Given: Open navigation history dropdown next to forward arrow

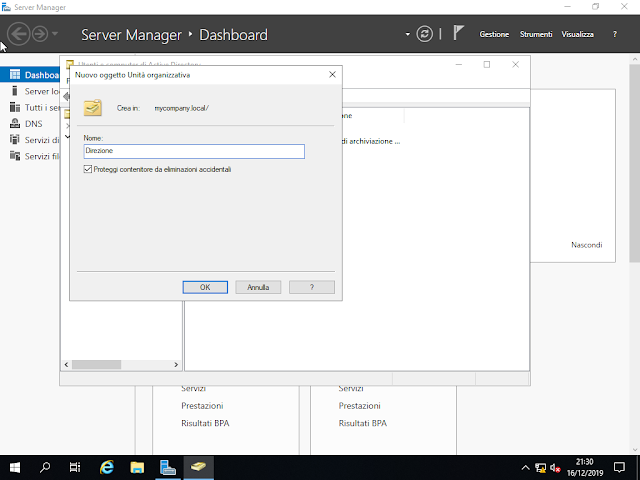Looking at the screenshot, I should point(55,33).
